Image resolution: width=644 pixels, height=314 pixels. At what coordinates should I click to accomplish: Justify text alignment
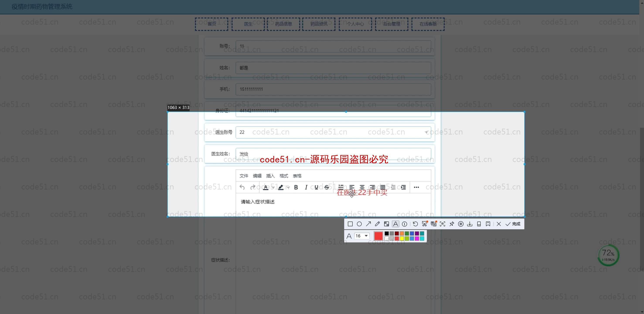[x=383, y=187]
